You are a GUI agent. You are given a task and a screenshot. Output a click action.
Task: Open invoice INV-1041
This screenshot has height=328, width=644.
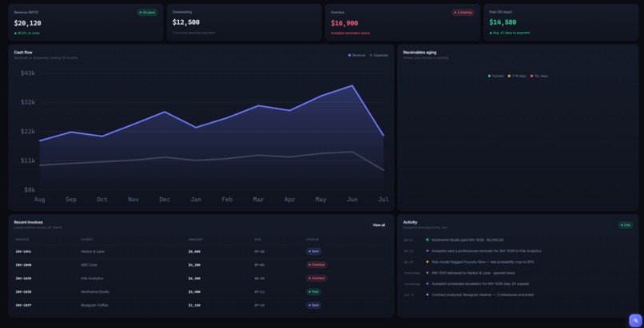tap(23, 251)
